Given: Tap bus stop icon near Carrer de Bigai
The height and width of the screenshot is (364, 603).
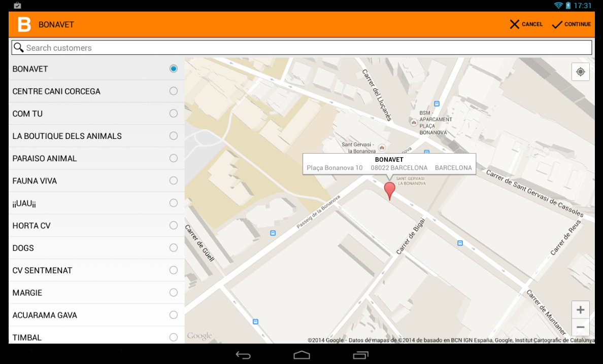Looking at the screenshot, I should [x=460, y=243].
